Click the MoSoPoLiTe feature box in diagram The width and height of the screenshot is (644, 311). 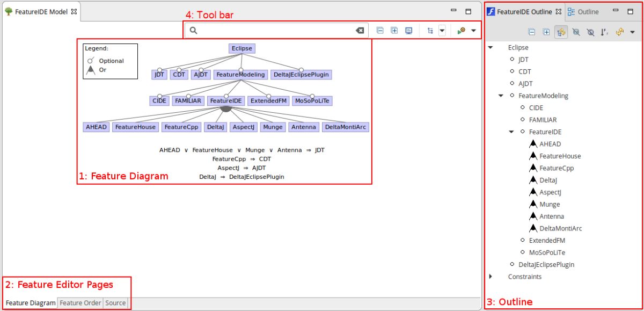click(313, 100)
